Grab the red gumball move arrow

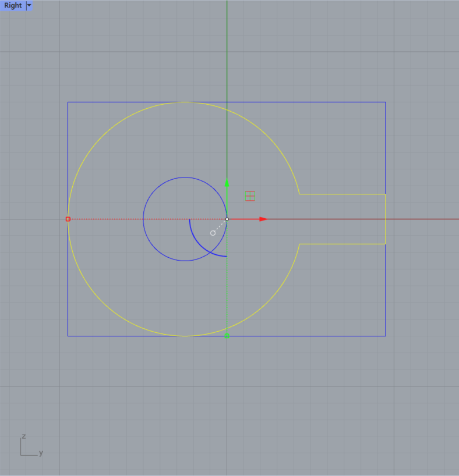click(263, 219)
